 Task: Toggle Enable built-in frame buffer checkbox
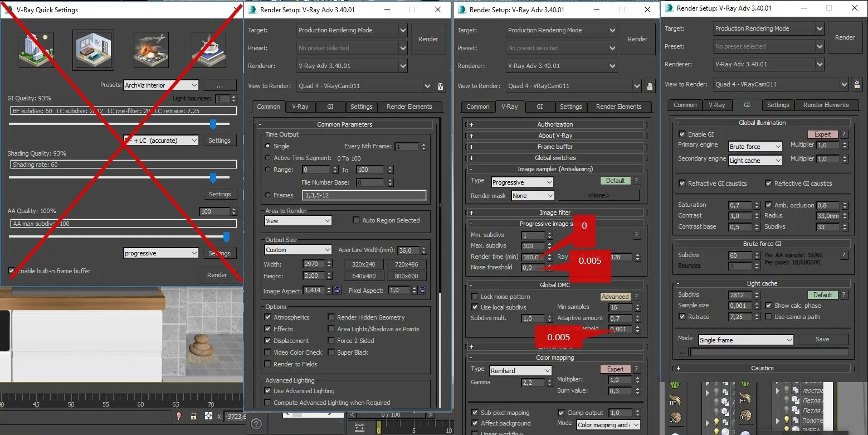click(x=12, y=271)
